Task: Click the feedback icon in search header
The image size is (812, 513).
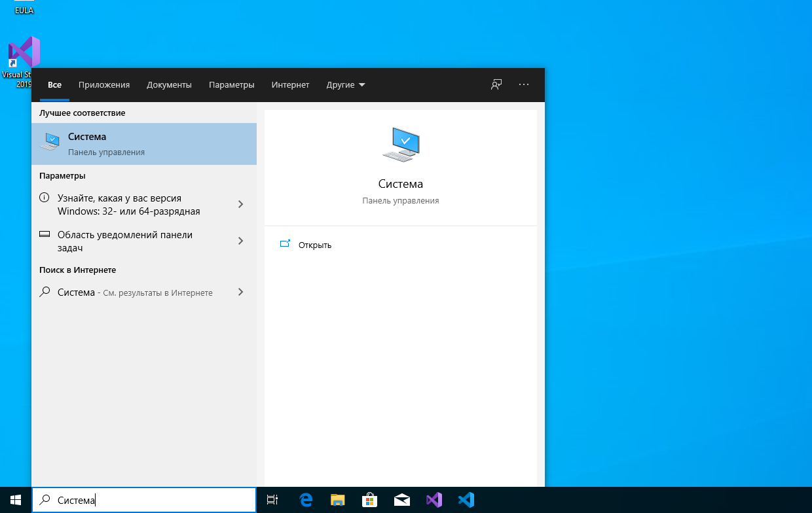Action: 496,84
